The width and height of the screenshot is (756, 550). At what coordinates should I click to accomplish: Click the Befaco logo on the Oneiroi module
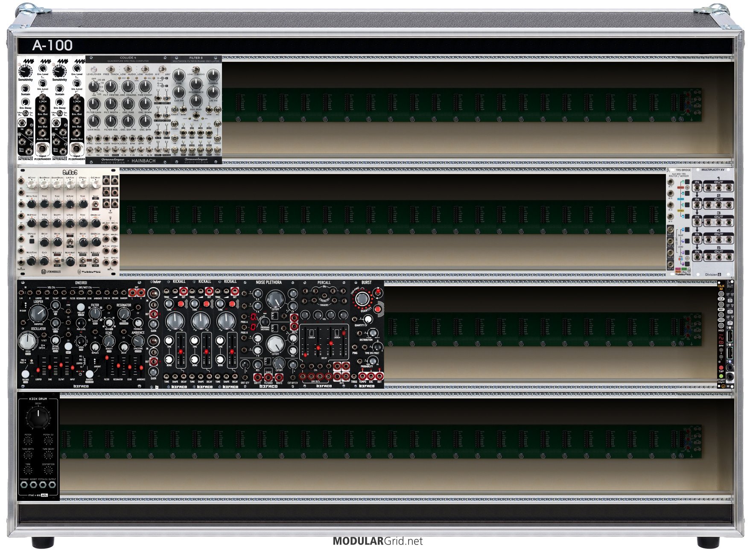[x=81, y=386]
